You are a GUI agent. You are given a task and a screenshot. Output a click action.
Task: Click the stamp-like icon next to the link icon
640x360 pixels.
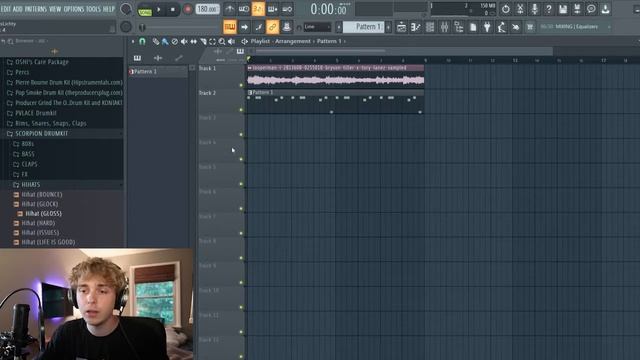point(287,27)
